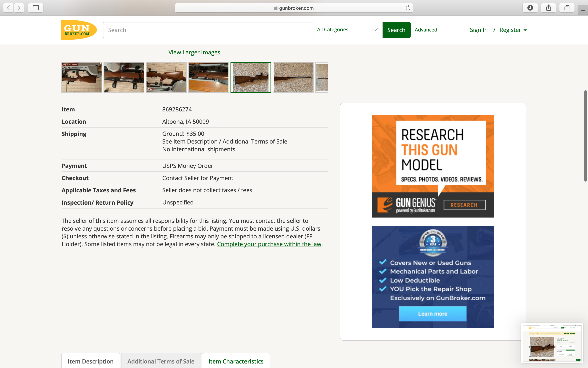This screenshot has height=368, width=588.
Task: Click Ground: $35.00 shipping text
Action: 183,134
